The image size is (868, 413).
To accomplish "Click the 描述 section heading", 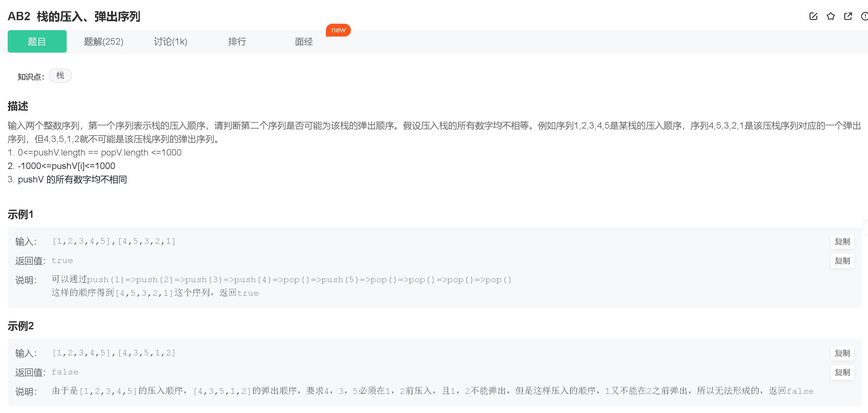I will [18, 106].
